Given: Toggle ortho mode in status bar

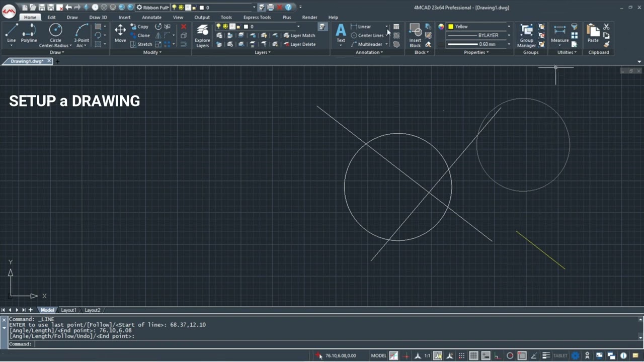Looking at the screenshot, I should point(497,355).
